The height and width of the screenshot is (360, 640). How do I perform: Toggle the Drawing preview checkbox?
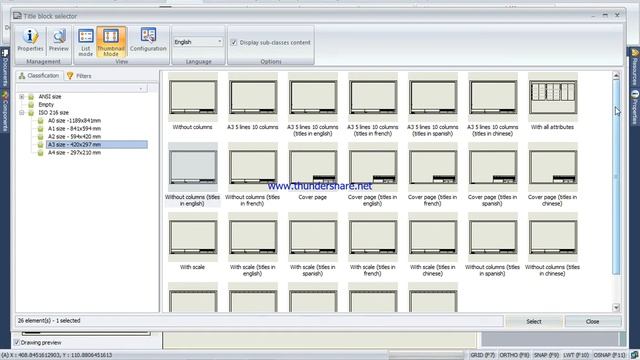click(17, 342)
